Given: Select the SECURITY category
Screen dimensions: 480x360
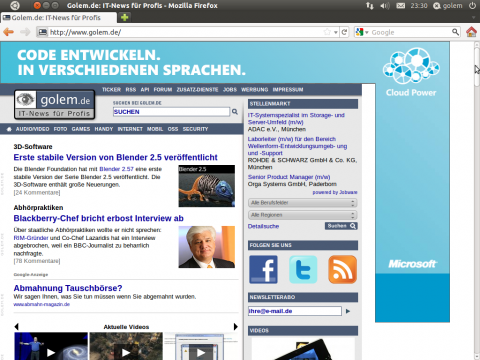Looking at the screenshot, I should pos(195,129).
